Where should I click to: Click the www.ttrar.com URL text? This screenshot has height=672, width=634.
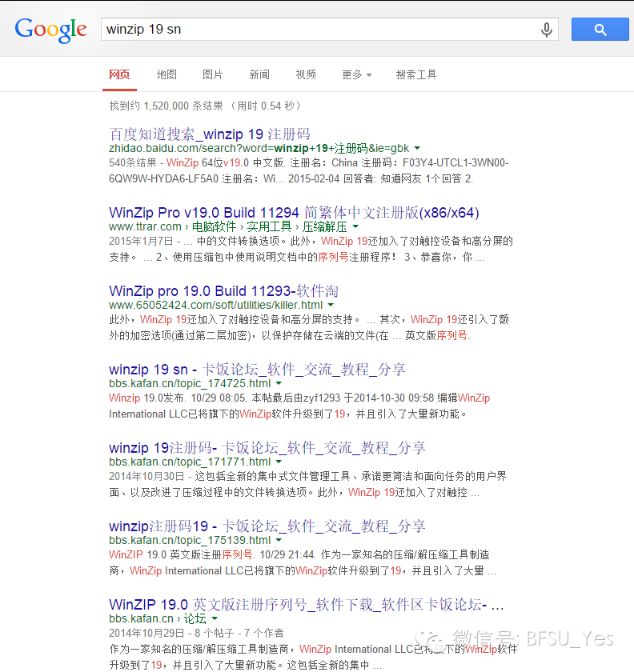145,226
